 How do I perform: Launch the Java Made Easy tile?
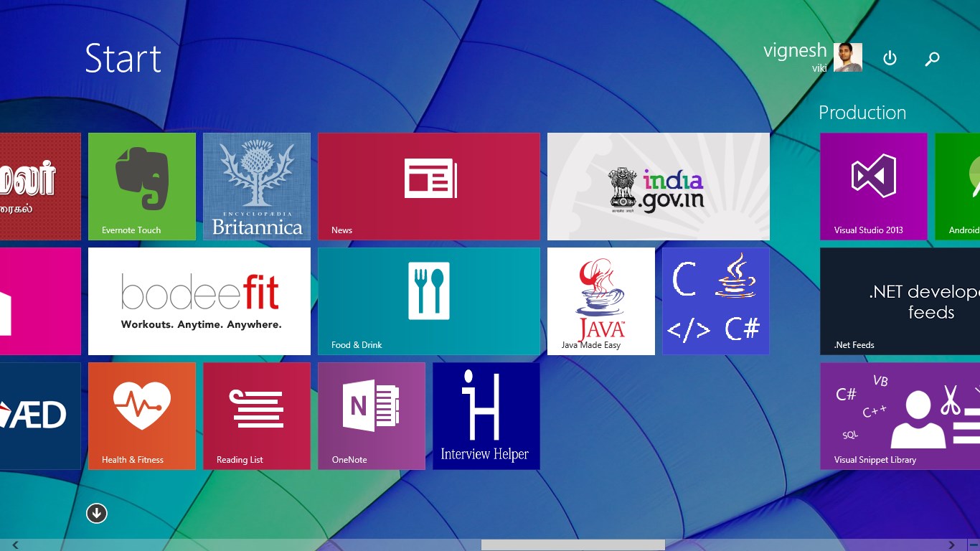click(601, 301)
